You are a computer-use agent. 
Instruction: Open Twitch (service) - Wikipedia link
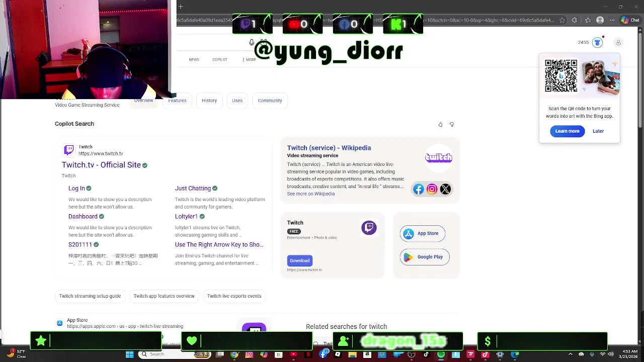click(329, 148)
